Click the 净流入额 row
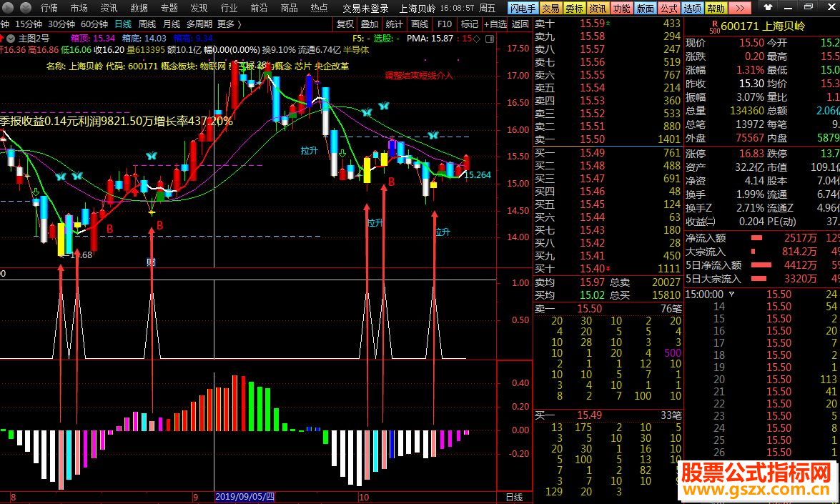Image resolution: width=840 pixels, height=504 pixels. click(x=762, y=238)
